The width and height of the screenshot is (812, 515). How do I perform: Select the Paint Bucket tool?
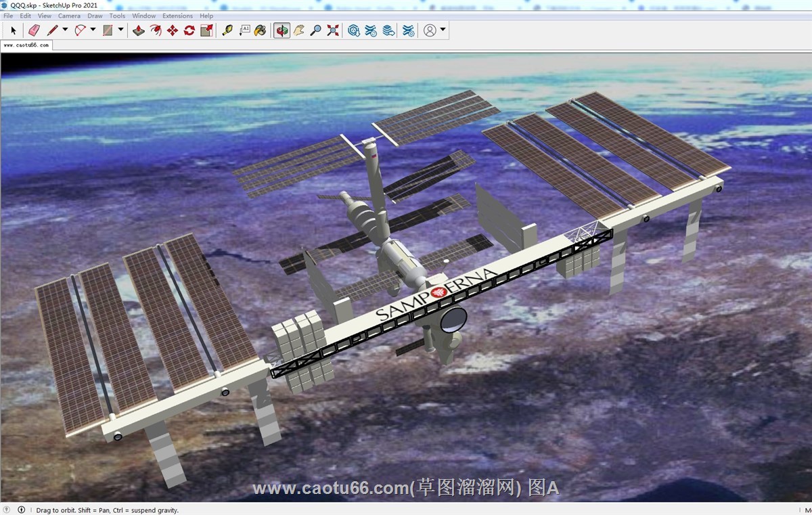(261, 30)
